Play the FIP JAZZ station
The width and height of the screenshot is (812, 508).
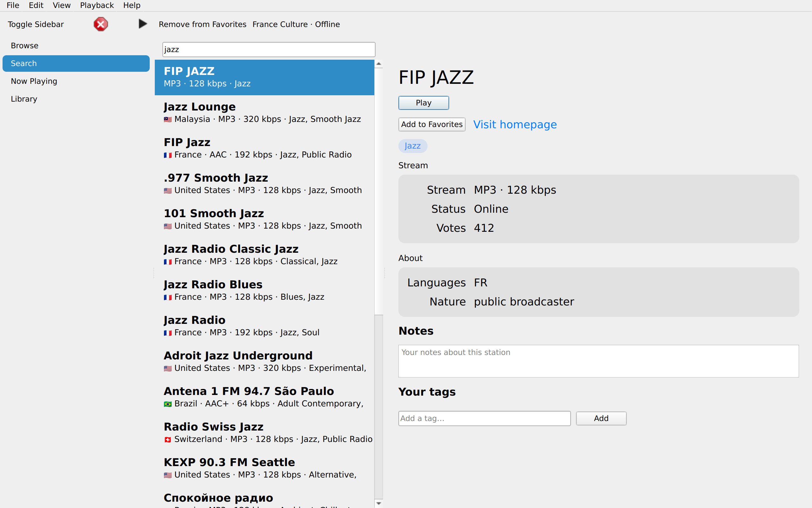pyautogui.click(x=423, y=103)
